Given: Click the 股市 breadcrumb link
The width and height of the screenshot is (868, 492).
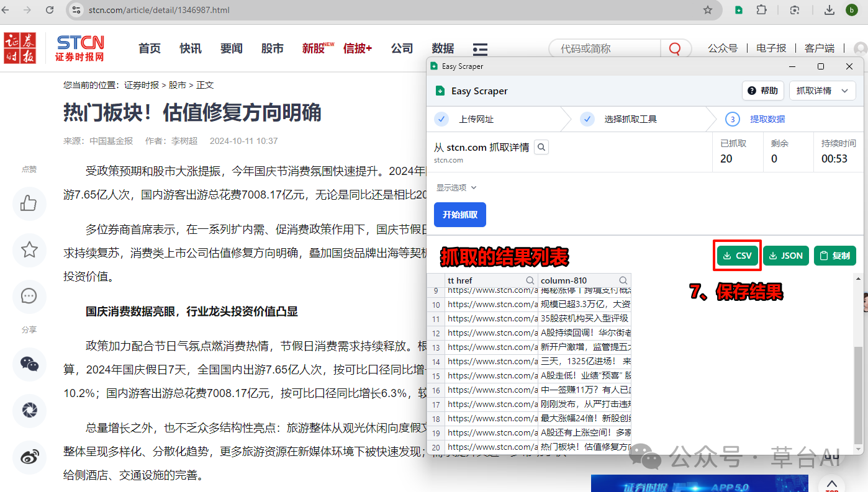Looking at the screenshot, I should pyautogui.click(x=178, y=85).
